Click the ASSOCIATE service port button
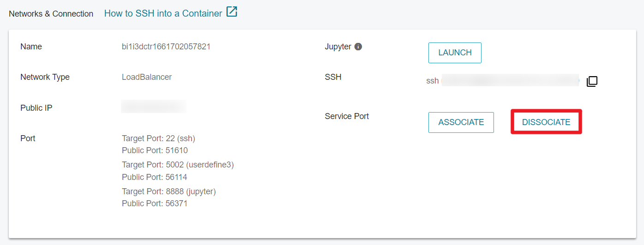Viewport: 644px width, 245px height. [461, 122]
